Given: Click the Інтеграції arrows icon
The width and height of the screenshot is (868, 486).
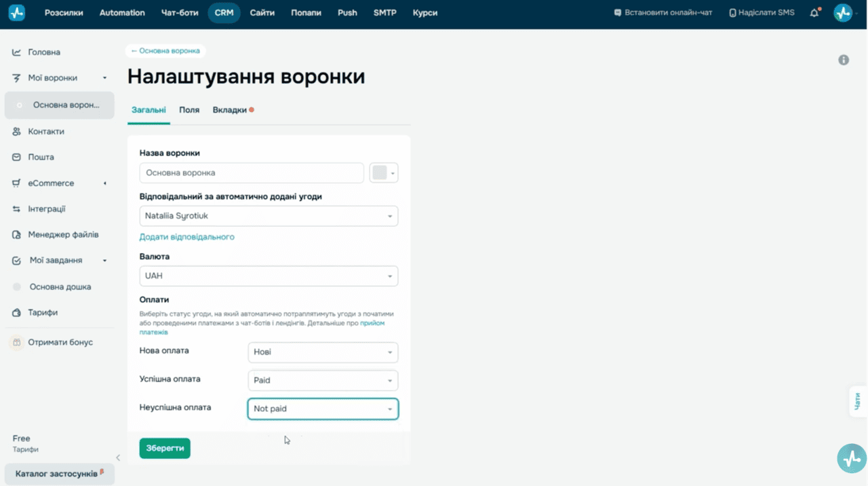Looking at the screenshot, I should click(17, 209).
